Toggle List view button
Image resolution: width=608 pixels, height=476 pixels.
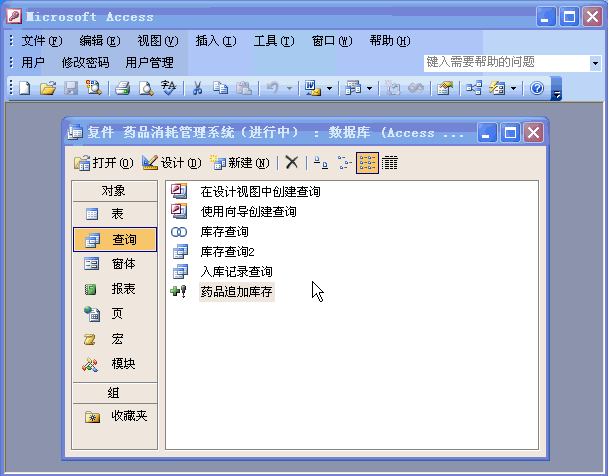pos(367,163)
